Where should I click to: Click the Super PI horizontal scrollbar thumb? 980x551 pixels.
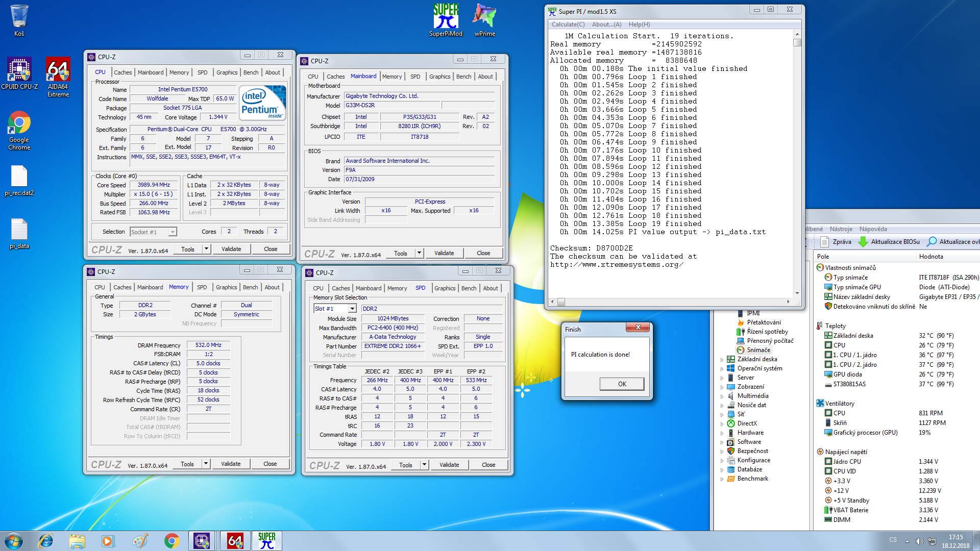[x=561, y=302]
